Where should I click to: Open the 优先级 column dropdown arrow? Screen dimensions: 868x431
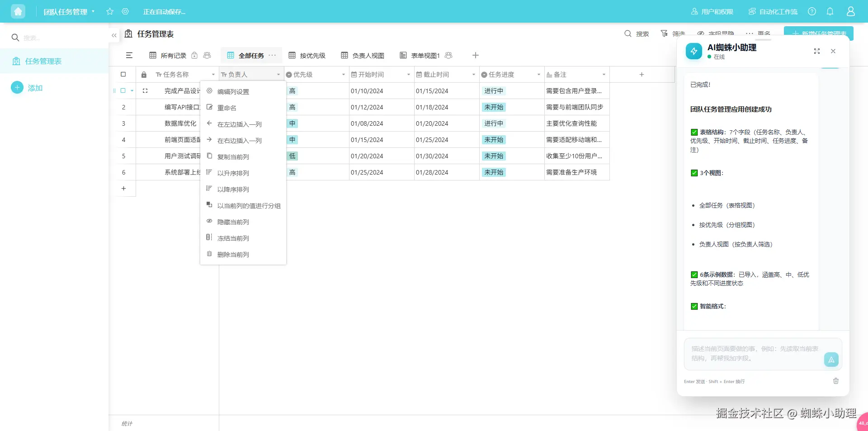point(344,75)
